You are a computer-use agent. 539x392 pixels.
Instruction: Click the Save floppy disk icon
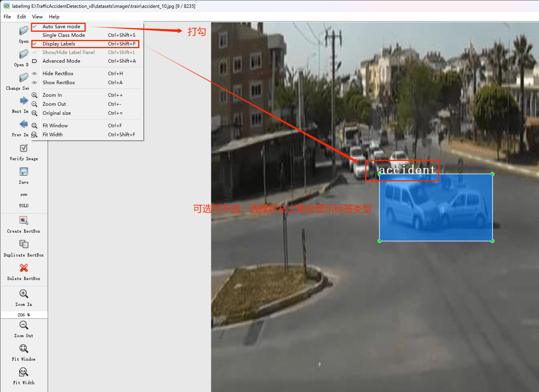click(23, 172)
